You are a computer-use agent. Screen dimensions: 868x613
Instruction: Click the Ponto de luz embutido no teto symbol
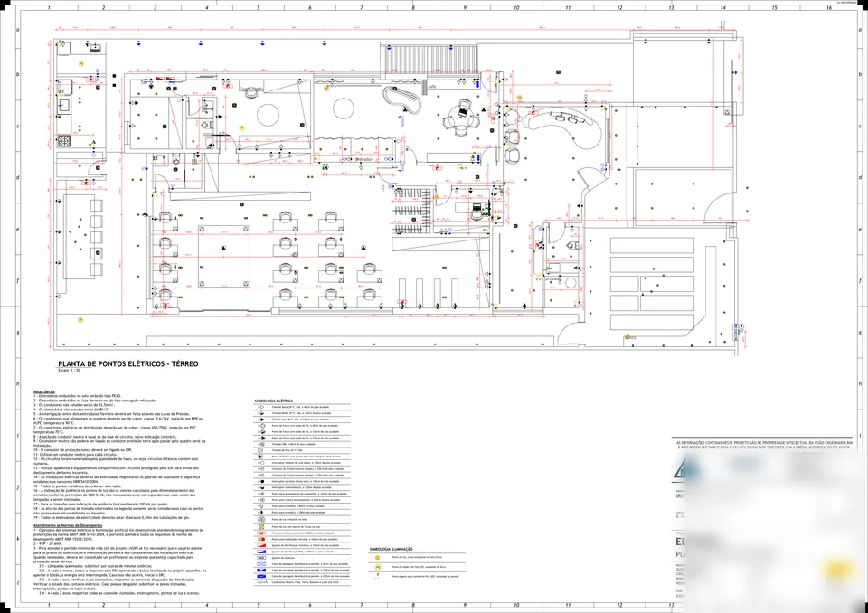click(260, 519)
